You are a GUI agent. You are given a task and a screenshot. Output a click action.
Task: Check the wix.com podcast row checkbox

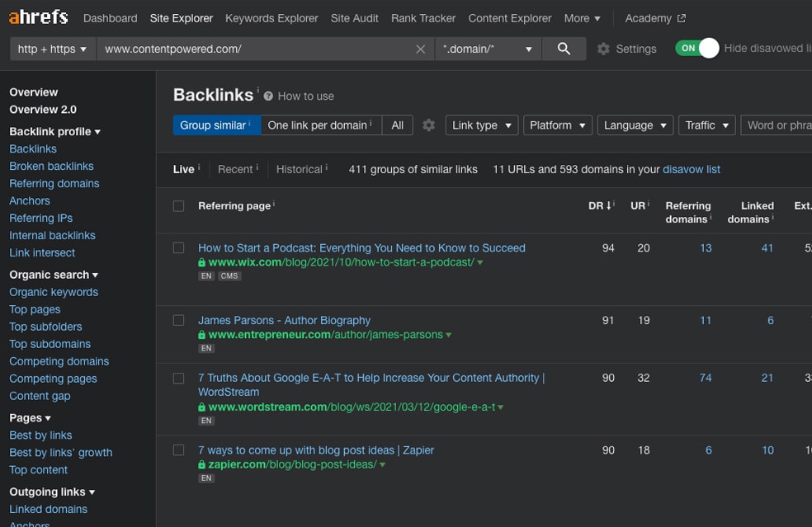point(179,248)
